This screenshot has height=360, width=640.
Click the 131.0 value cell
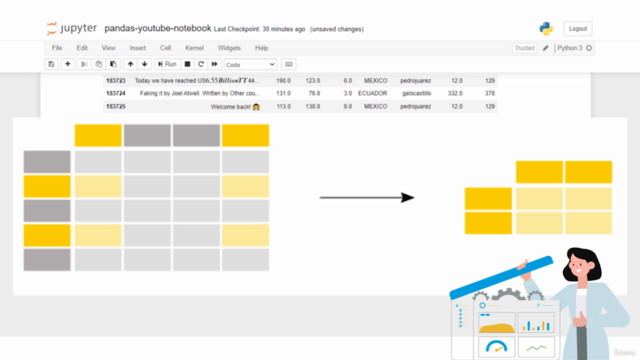point(284,93)
